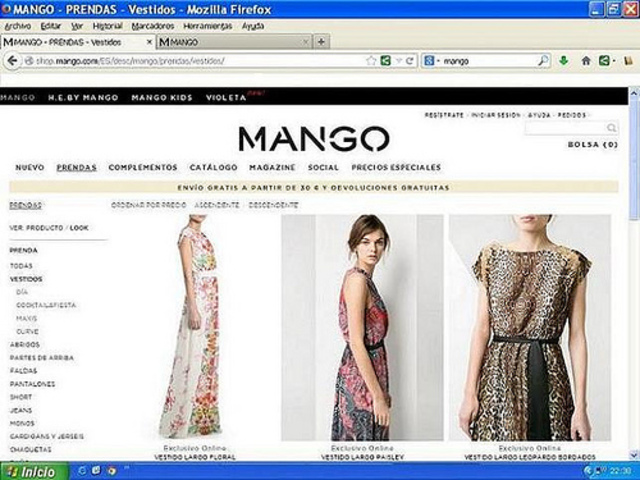This screenshot has height=480, width=640.
Task: Click the magnifier in browser search box
Action: 542,61
